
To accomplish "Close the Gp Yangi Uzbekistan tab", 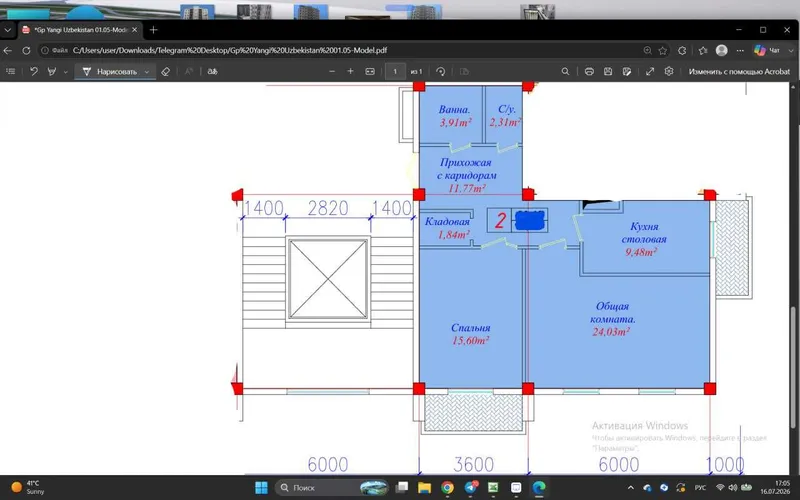I will (x=135, y=30).
